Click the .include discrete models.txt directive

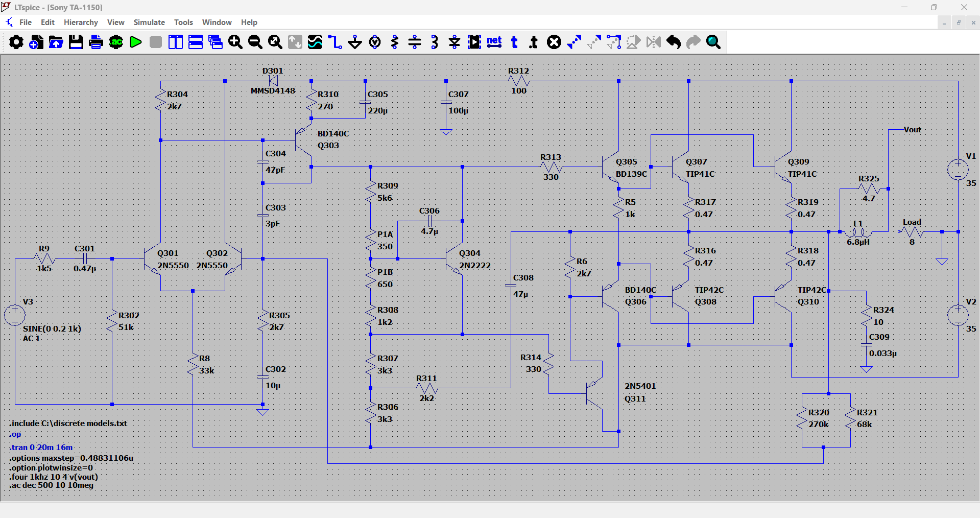click(x=68, y=423)
